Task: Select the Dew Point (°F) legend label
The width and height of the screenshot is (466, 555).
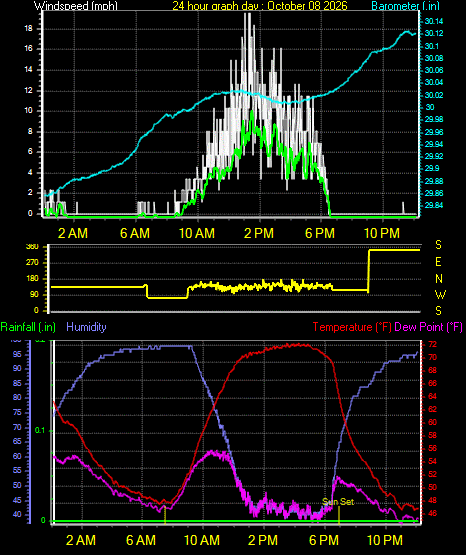Action: (428, 327)
